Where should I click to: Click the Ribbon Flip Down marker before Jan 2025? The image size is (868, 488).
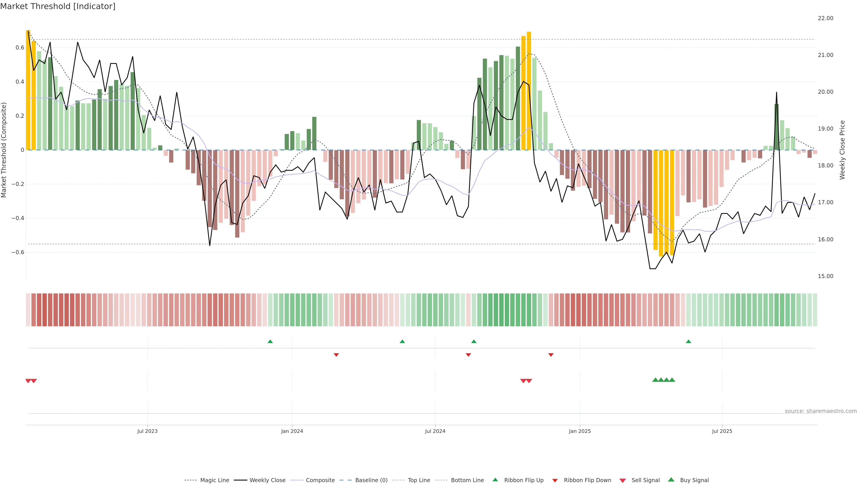point(551,355)
